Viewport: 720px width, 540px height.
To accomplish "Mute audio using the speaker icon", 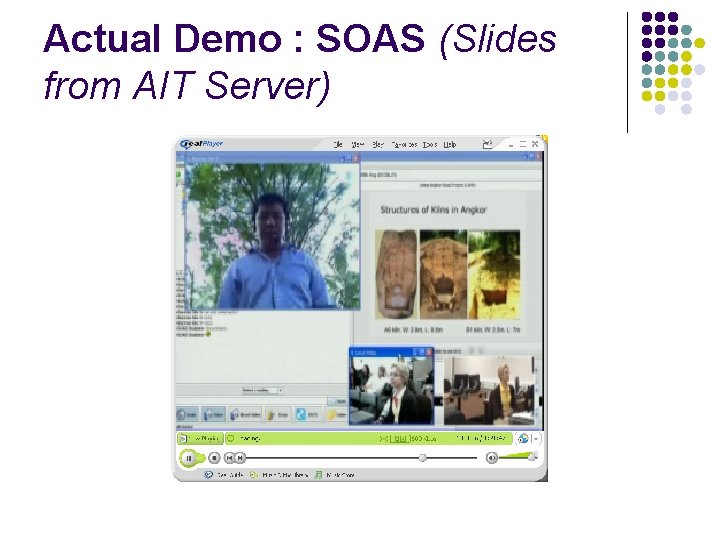I will click(x=491, y=458).
